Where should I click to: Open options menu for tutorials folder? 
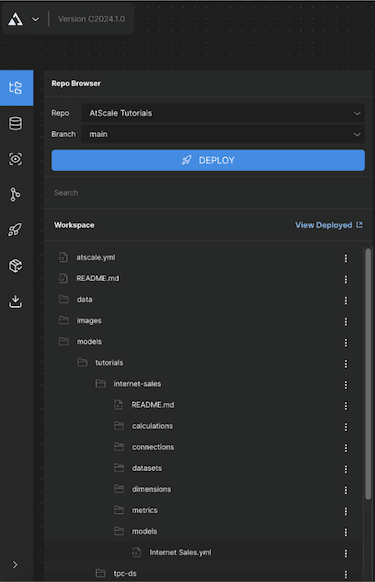[346, 364]
